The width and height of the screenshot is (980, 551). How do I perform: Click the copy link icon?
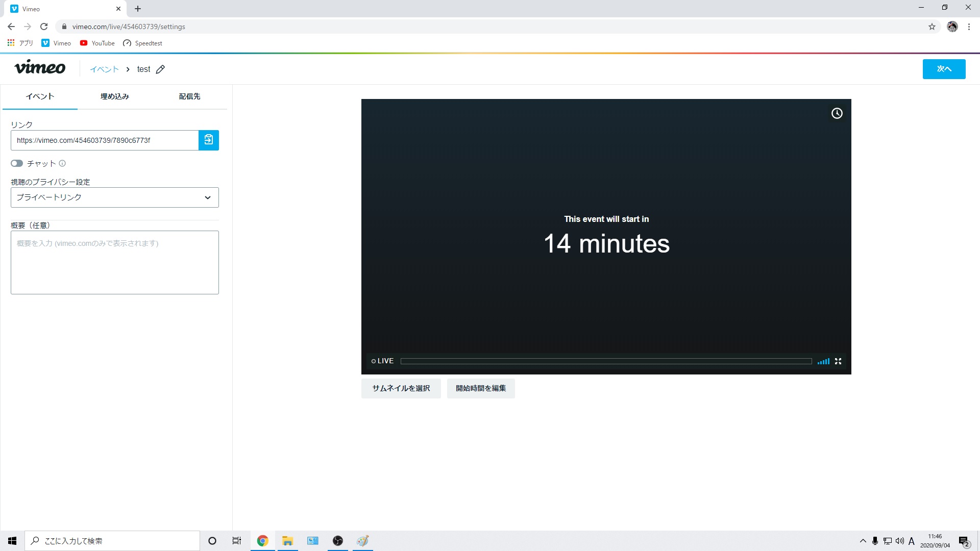209,140
